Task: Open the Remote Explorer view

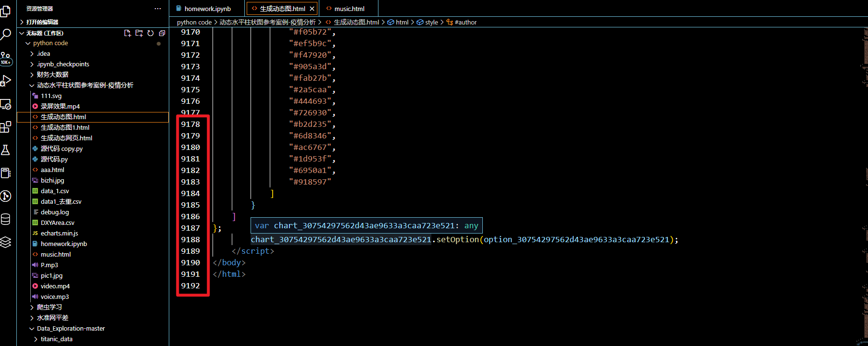Action: click(6, 104)
